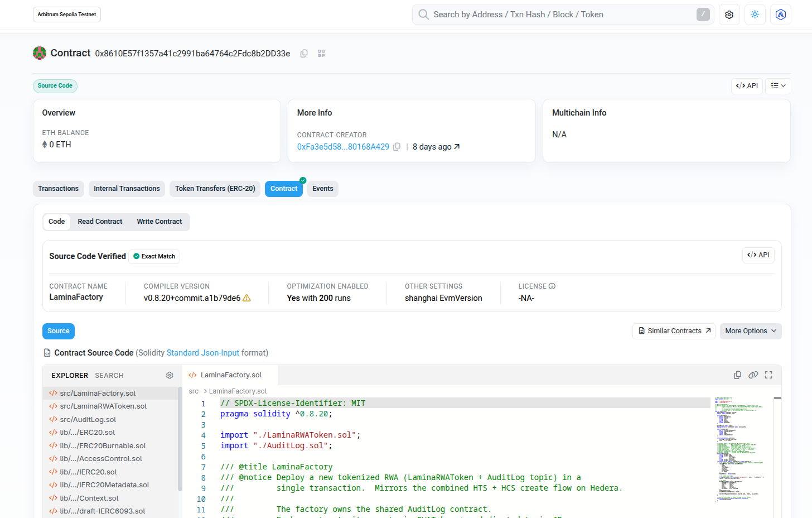This screenshot has height=518, width=812.
Task: Open src/LaminaRWAToken.sol in the explorer
Action: tap(110, 406)
